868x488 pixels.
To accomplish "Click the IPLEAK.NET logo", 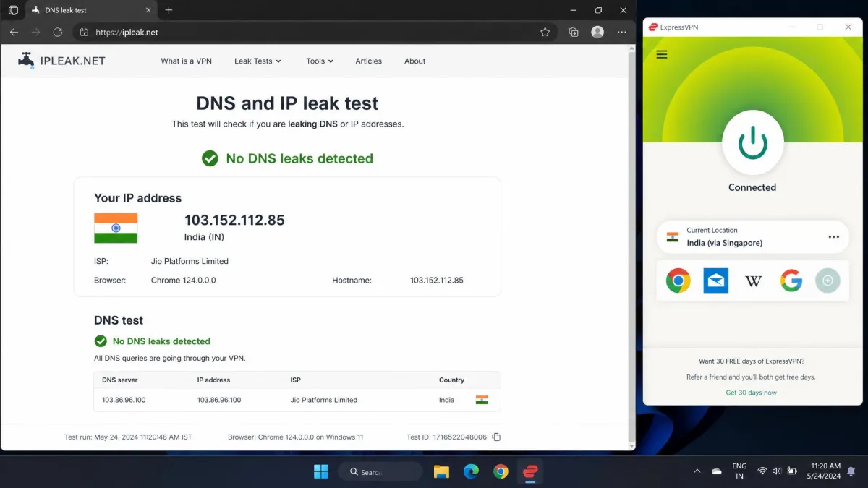I will click(61, 61).
